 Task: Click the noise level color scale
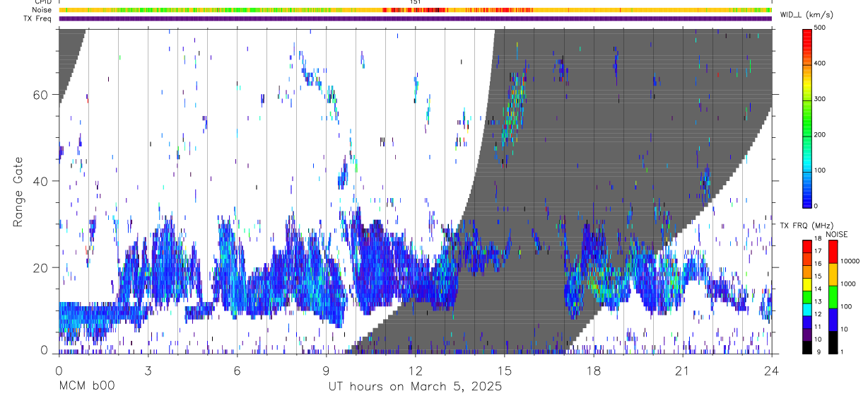[x=833, y=296]
